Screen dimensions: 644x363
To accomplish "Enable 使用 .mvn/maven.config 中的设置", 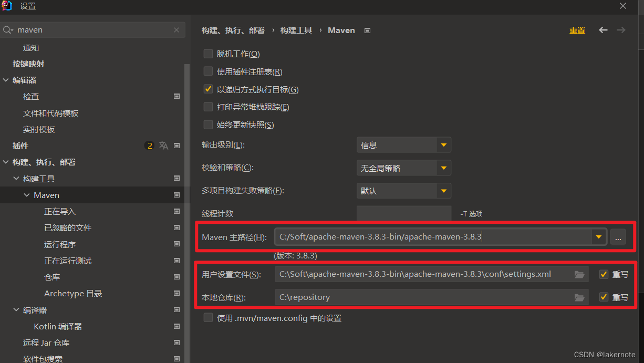I will click(x=208, y=318).
